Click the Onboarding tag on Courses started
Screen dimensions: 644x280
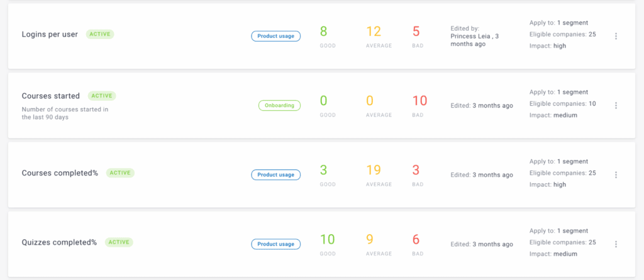[x=279, y=106]
